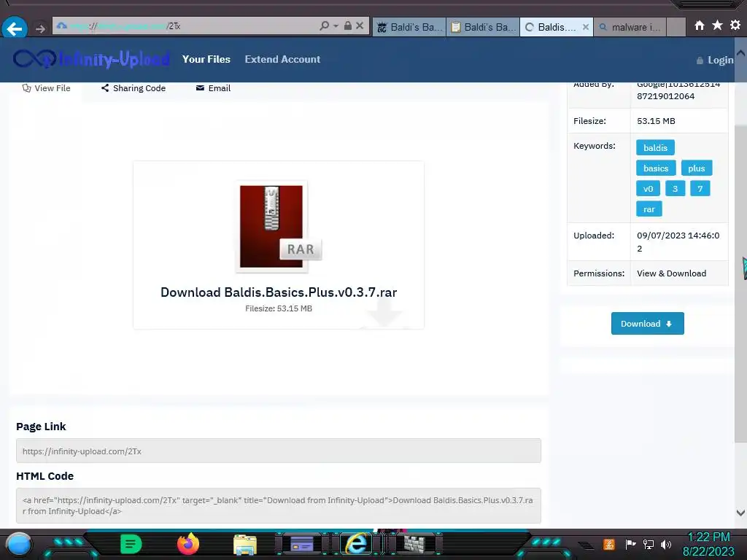747x560 pixels.
Task: Open the purple window app in taskbar
Action: click(301, 544)
